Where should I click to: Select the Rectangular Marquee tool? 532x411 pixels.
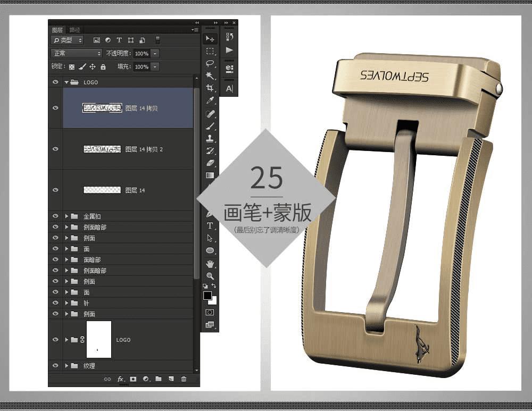pos(210,51)
